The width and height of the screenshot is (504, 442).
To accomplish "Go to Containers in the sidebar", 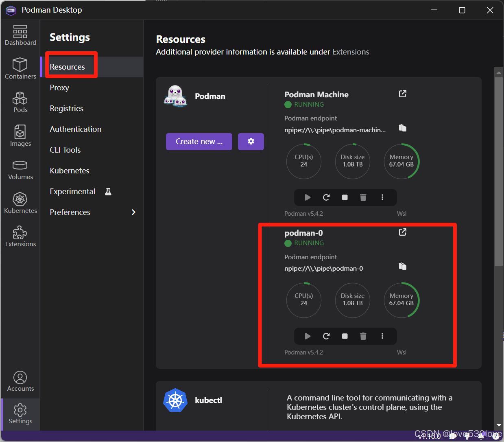I will pos(20,68).
